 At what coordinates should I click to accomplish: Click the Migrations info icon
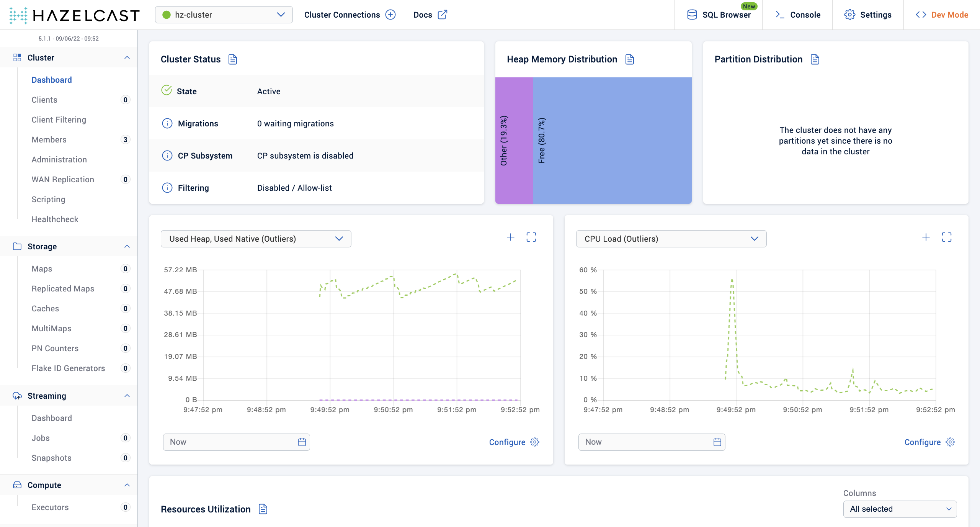(x=167, y=123)
